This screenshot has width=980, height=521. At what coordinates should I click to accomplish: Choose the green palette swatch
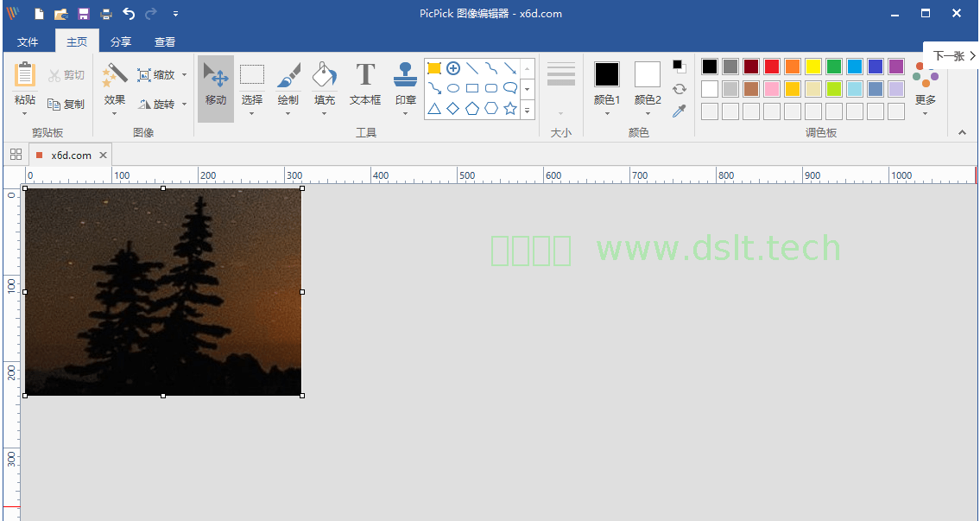click(834, 67)
